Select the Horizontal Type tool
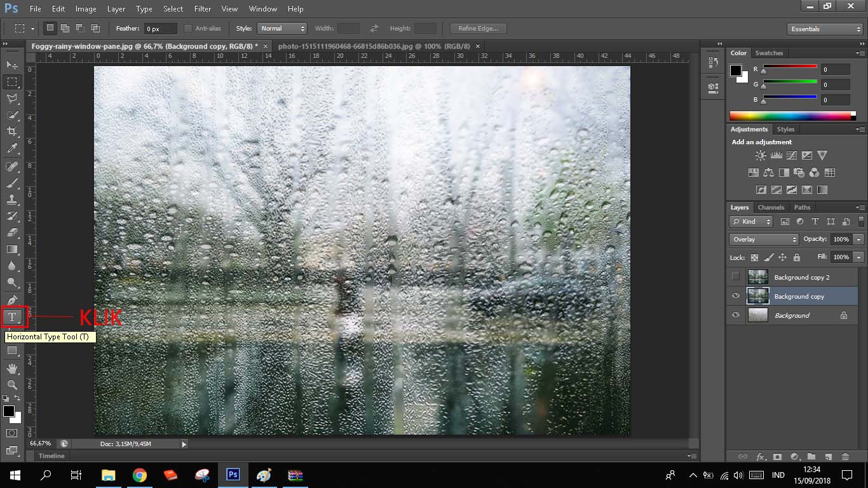The width and height of the screenshot is (868, 488). pos(12,317)
